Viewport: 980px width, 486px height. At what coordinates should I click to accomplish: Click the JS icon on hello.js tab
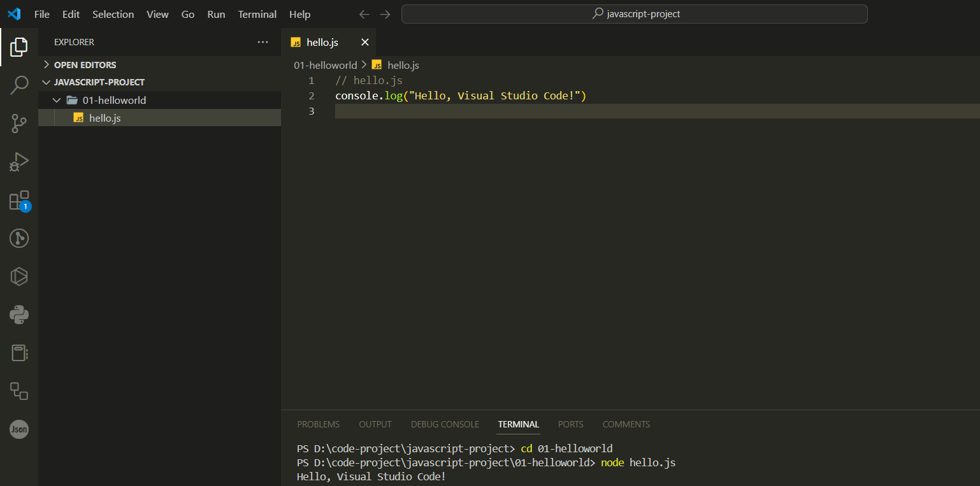pos(296,42)
